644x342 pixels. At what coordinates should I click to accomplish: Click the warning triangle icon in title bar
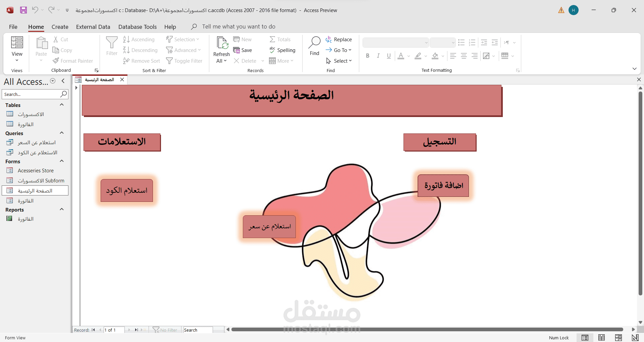561,10
